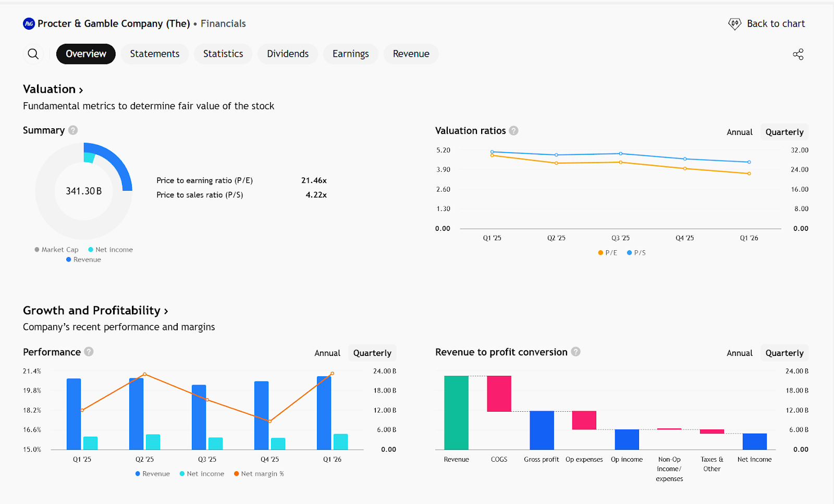Open the Summary help question mark
Screen dimensions: 834x504
coord(73,130)
